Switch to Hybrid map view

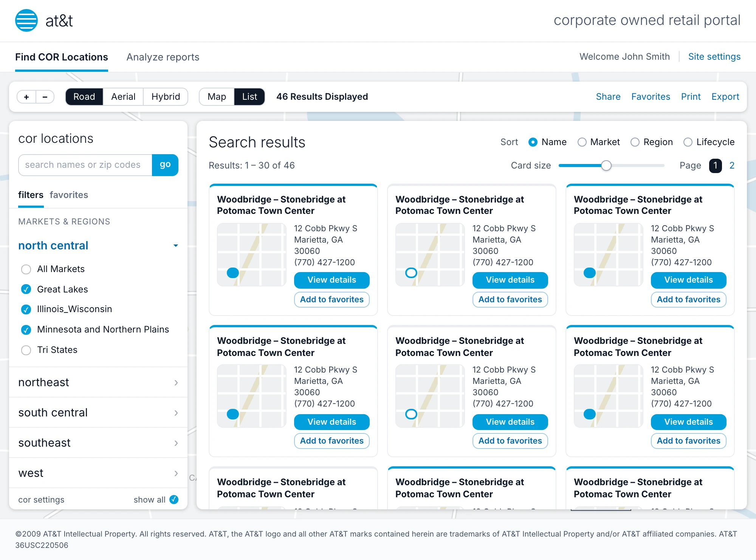166,97
